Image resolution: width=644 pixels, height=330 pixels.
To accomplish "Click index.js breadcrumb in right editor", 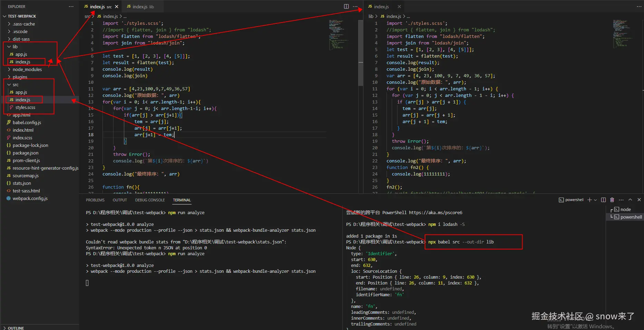I will coord(393,16).
